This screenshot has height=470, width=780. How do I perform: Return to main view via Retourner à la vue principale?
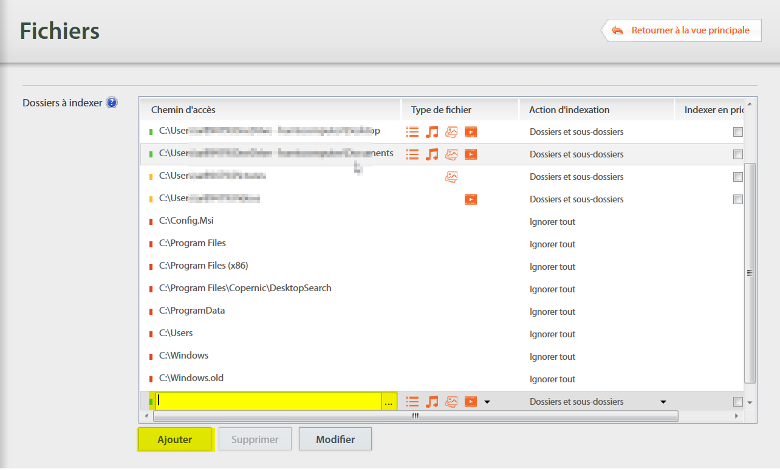click(680, 30)
